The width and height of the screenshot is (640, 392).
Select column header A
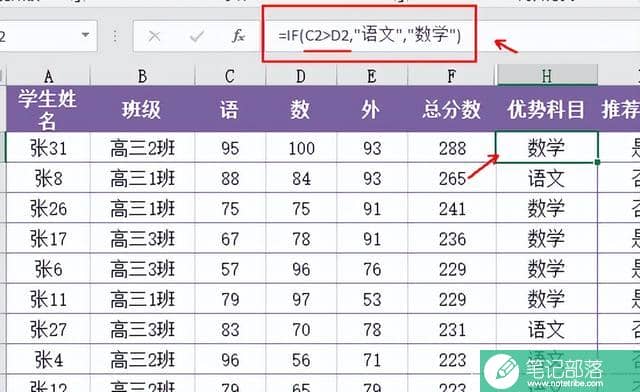(x=48, y=76)
